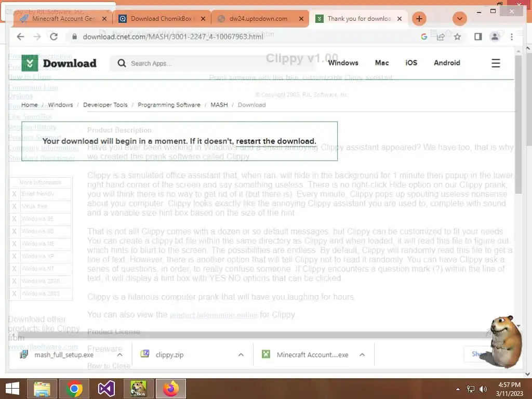This screenshot has width=532, height=399.
Task: Toggle the browser side panel icon
Action: (x=478, y=37)
